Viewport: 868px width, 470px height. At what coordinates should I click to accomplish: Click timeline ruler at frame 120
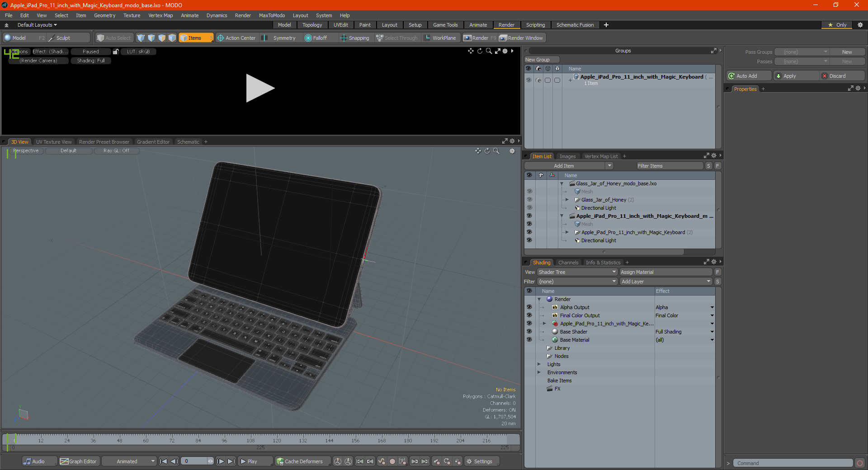(x=277, y=439)
